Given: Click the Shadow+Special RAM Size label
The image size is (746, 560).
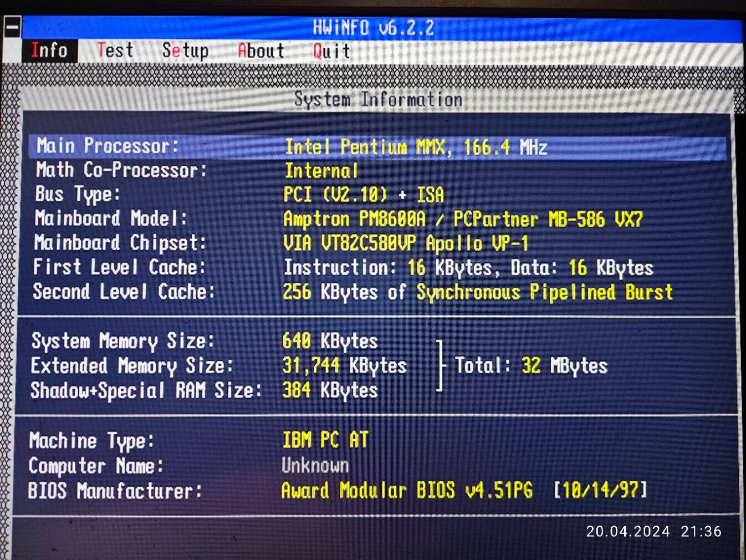Looking at the screenshot, I should tap(146, 390).
